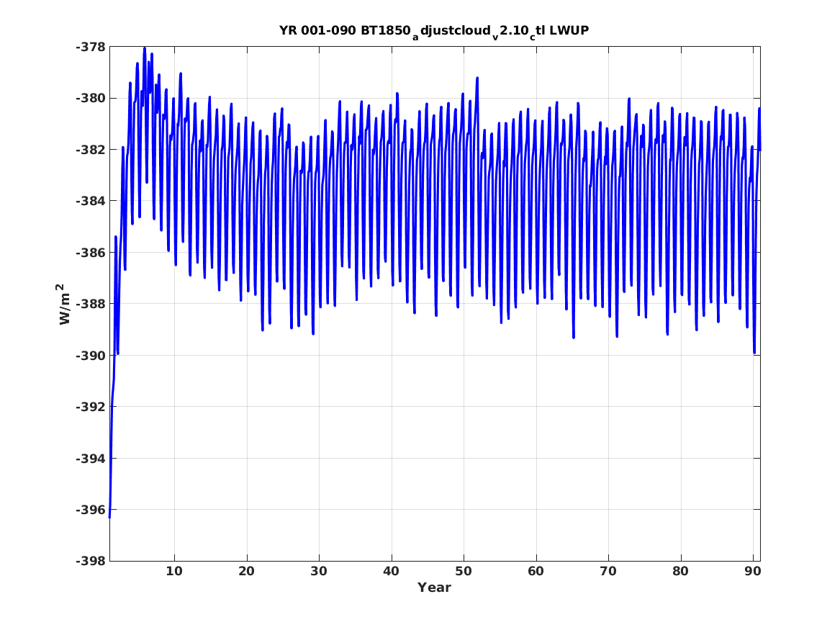Click the 'Year' x-axis label
This screenshot has width=840, height=630.
434,588
